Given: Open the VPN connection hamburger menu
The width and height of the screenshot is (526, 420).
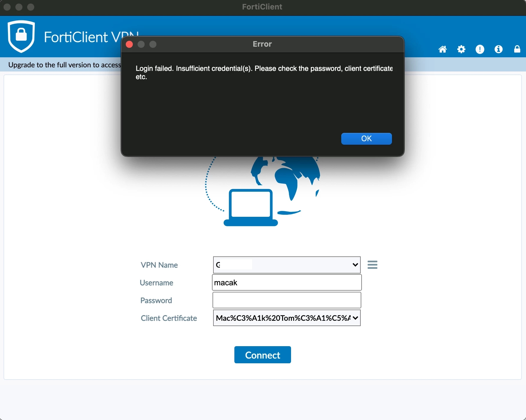Looking at the screenshot, I should 373,265.
